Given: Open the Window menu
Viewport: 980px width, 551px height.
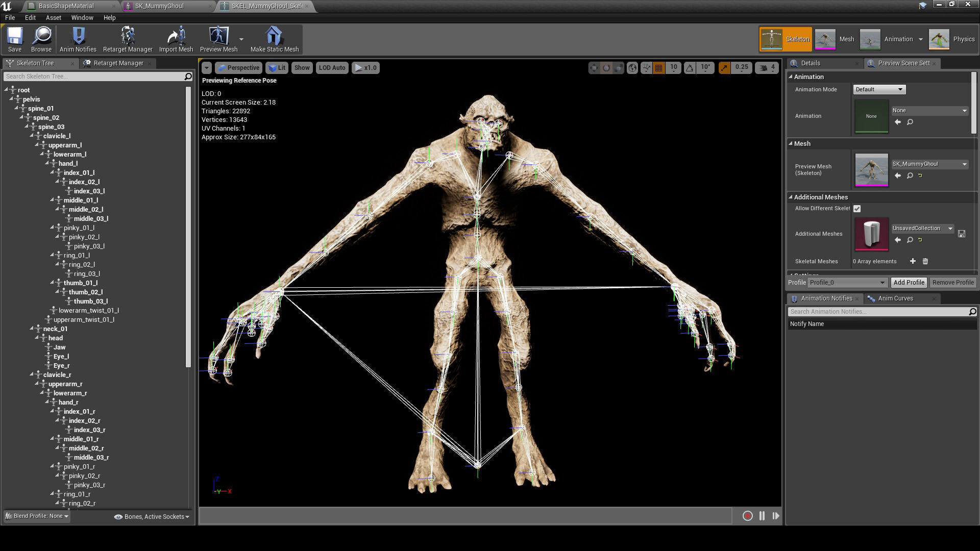Looking at the screenshot, I should click(x=82, y=17).
